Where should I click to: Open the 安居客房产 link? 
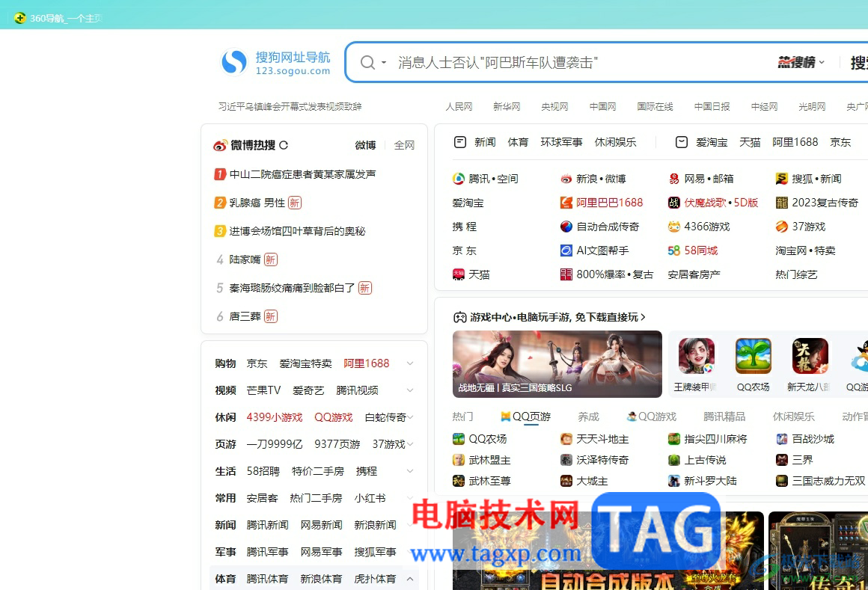tap(694, 275)
